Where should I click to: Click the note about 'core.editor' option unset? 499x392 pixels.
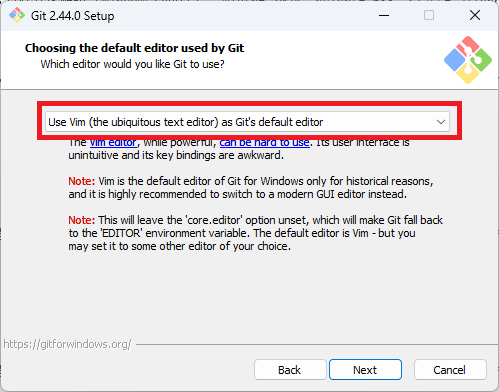click(255, 233)
